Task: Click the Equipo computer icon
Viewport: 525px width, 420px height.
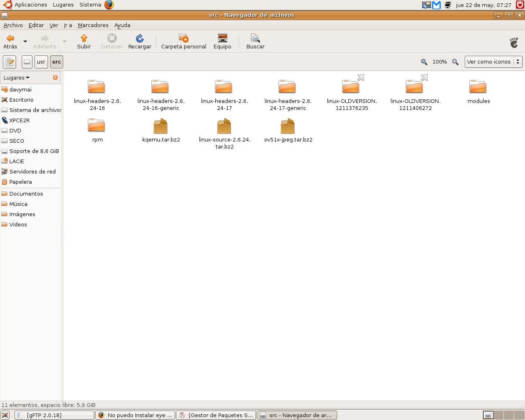Action: click(x=222, y=39)
